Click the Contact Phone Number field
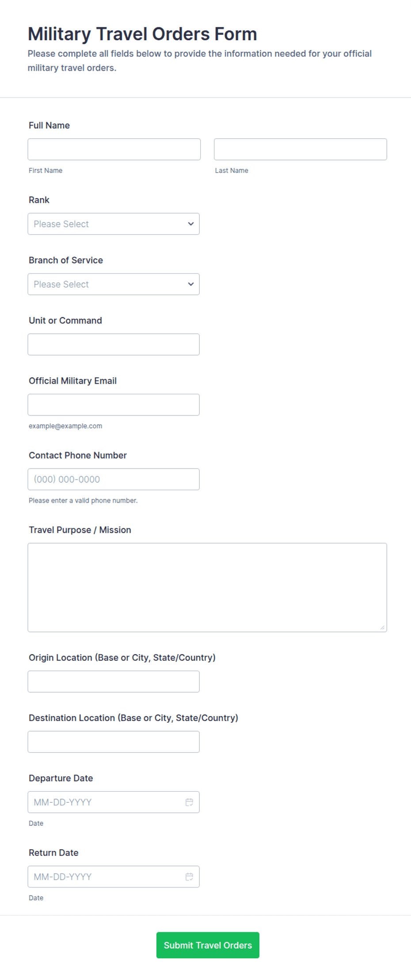This screenshot has width=411, height=980. click(114, 479)
